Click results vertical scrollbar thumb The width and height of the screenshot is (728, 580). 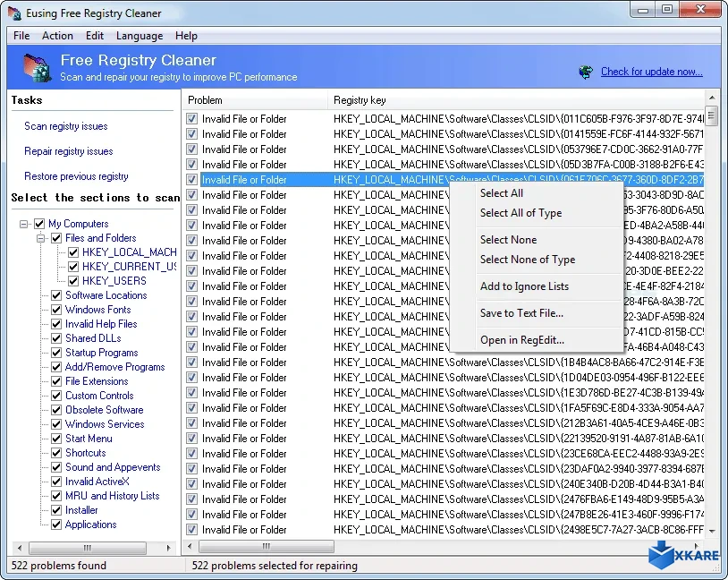coord(712,115)
